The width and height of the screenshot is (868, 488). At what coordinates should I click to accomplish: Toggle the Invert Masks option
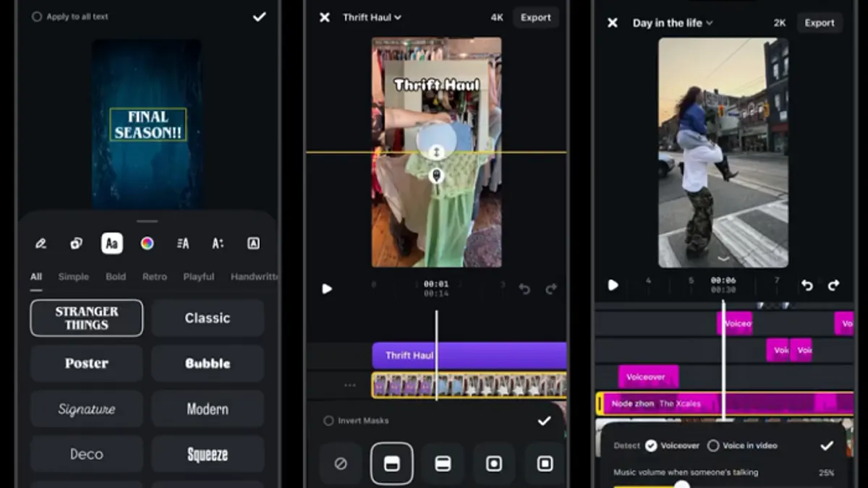(x=329, y=421)
